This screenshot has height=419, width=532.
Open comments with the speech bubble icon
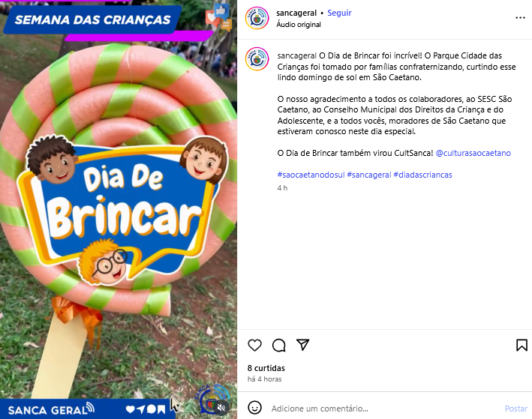click(279, 345)
